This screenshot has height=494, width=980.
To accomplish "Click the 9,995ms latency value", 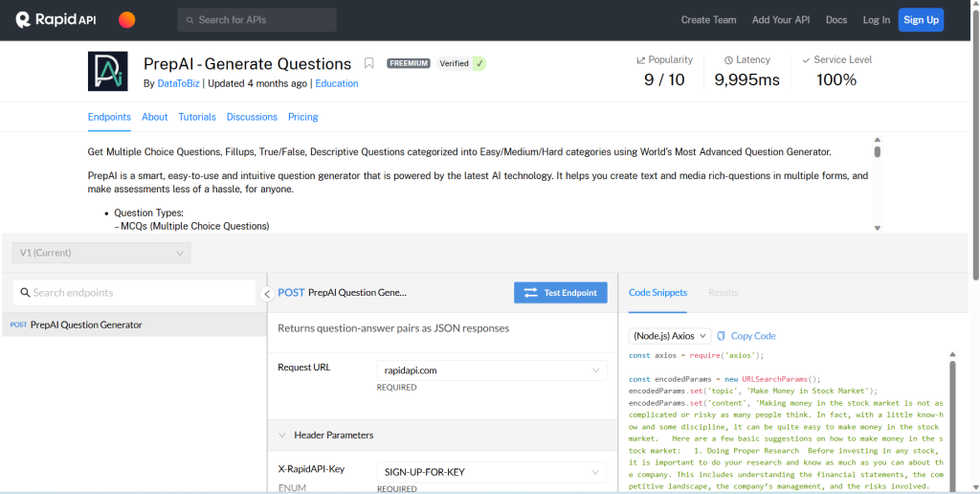I will [746, 80].
